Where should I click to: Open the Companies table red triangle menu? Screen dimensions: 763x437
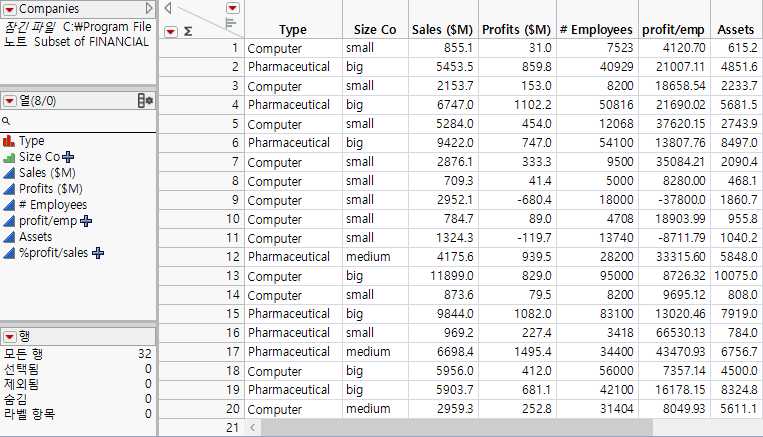pos(9,9)
